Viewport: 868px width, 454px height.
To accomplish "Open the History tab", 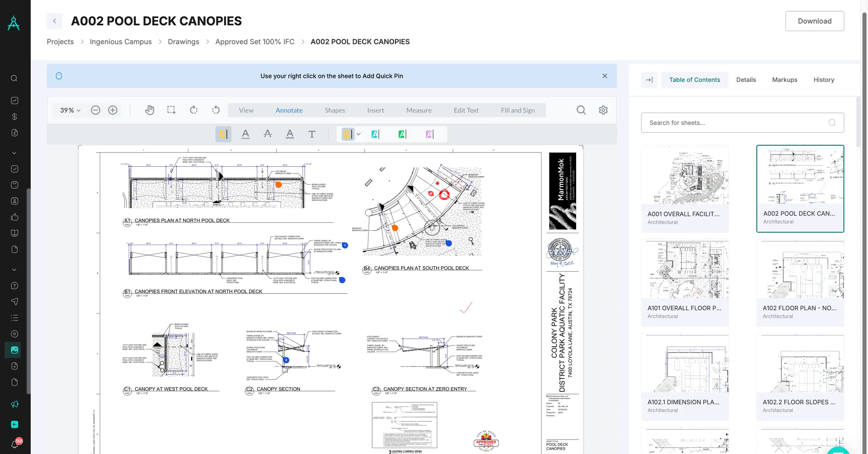I will [824, 80].
